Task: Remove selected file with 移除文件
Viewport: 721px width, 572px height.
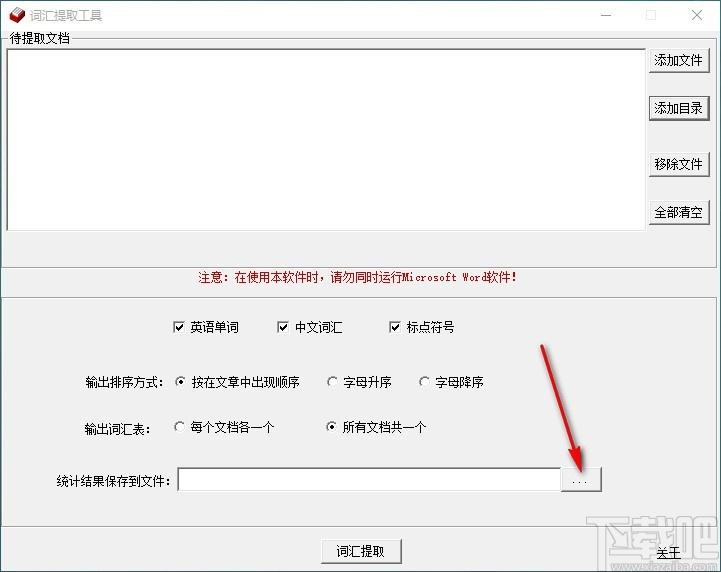Action: (x=679, y=164)
